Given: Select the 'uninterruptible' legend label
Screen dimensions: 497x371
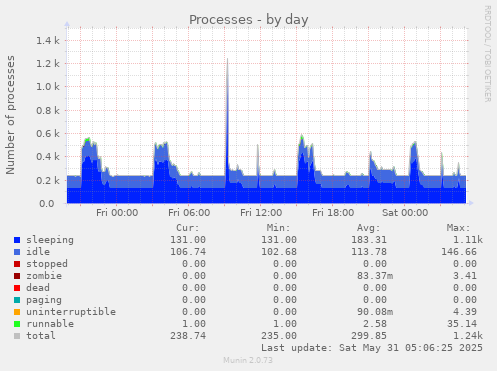Looking at the screenshot, I should 71,312.
